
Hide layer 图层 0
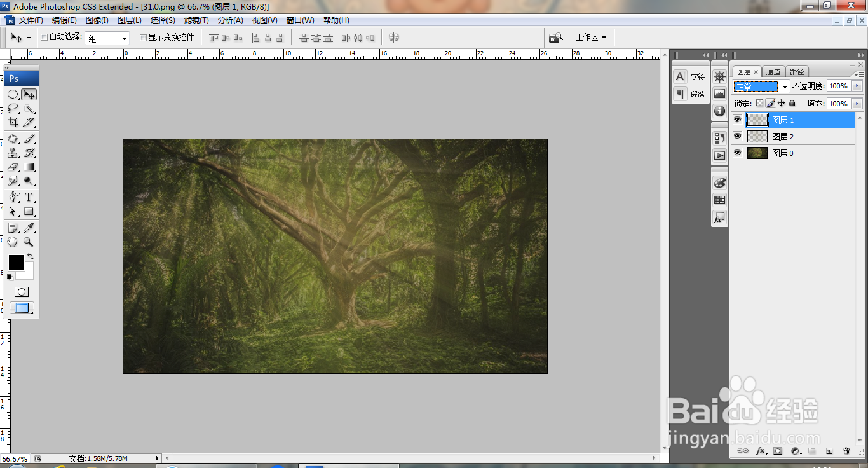click(x=737, y=153)
